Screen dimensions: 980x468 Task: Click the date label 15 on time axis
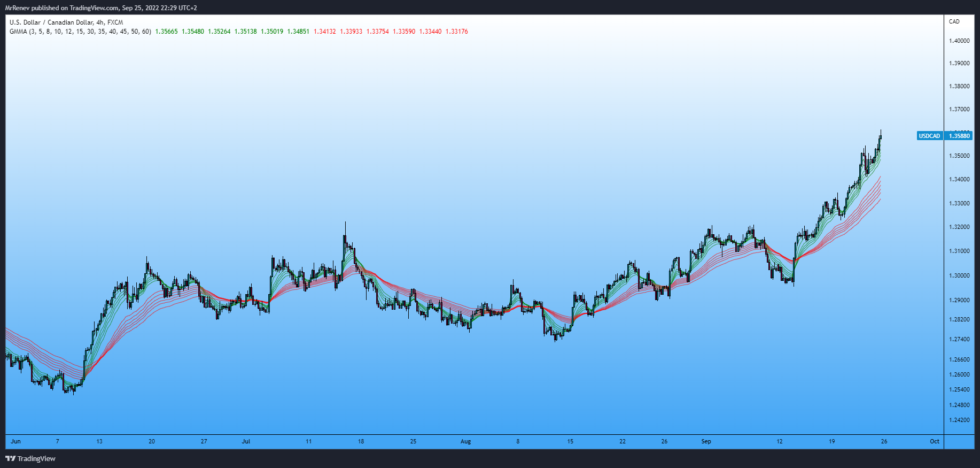pyautogui.click(x=570, y=441)
